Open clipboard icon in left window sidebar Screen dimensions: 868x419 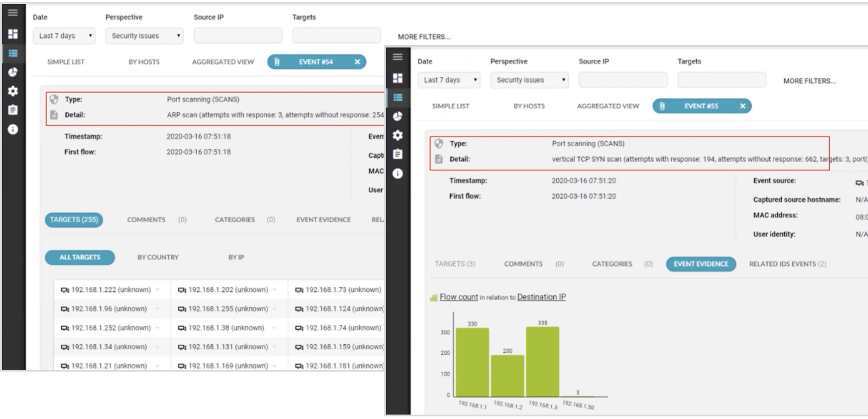(x=13, y=110)
